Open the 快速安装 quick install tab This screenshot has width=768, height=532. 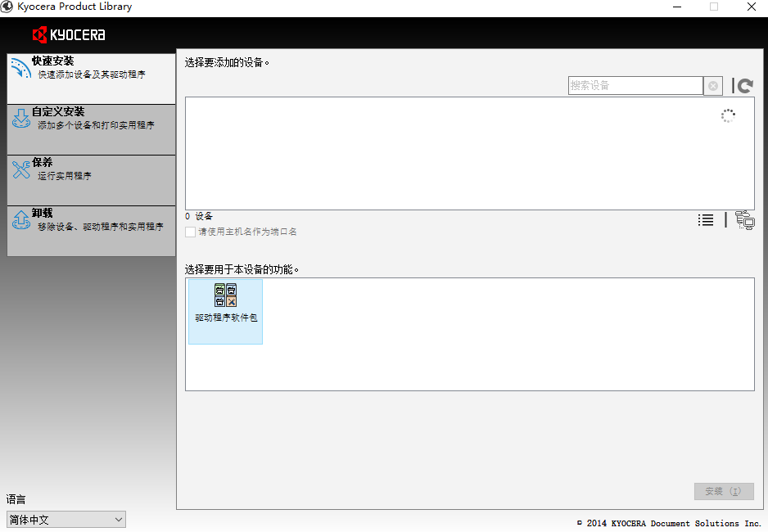pyautogui.click(x=91, y=79)
